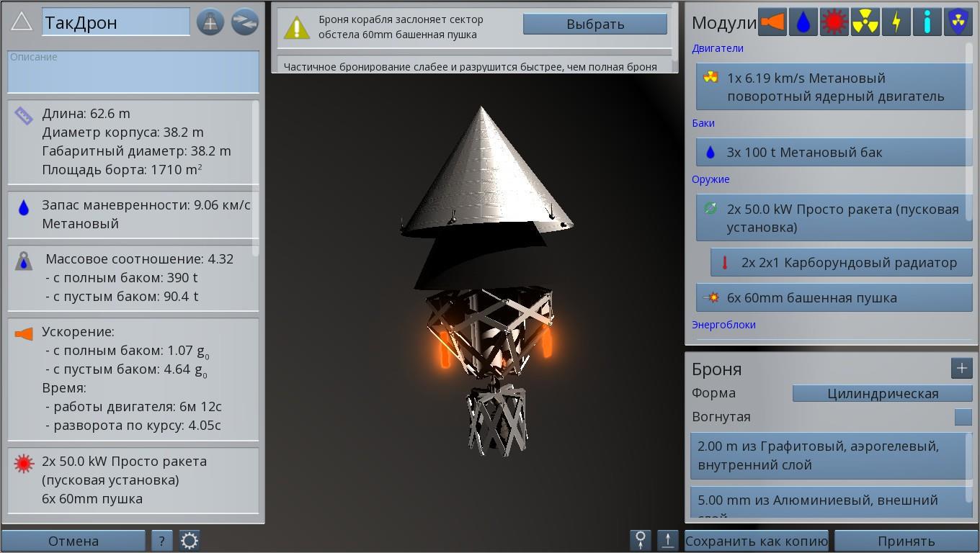The height and width of the screenshot is (553, 980).
Task: Add a propellant tank with the blue droplet icon
Action: coord(803,22)
